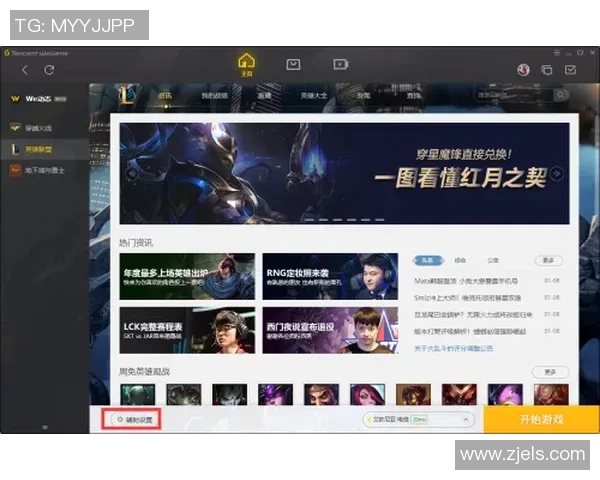
Task: Open fourth free-hero thumbnail (purple armored)
Action: [x=276, y=394]
